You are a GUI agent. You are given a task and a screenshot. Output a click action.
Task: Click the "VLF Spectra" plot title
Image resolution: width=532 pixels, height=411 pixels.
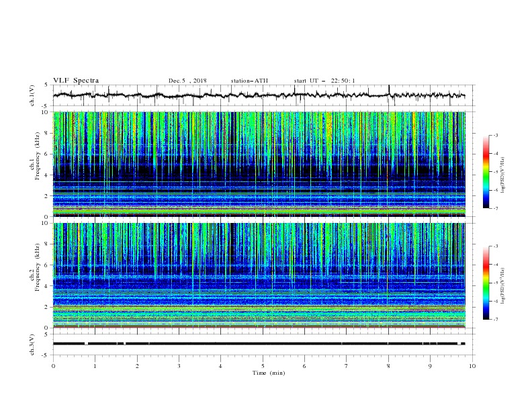coord(76,81)
